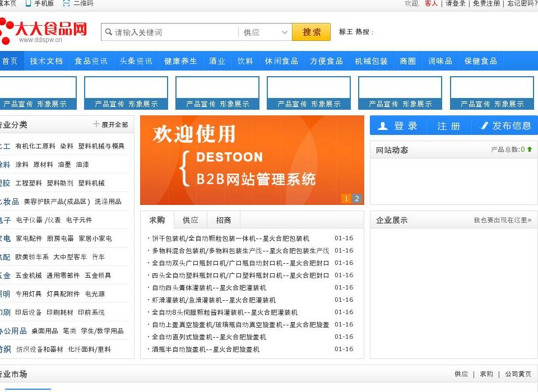Switch to the 供应 listings tab
The height and width of the screenshot is (392, 538).
(191, 220)
